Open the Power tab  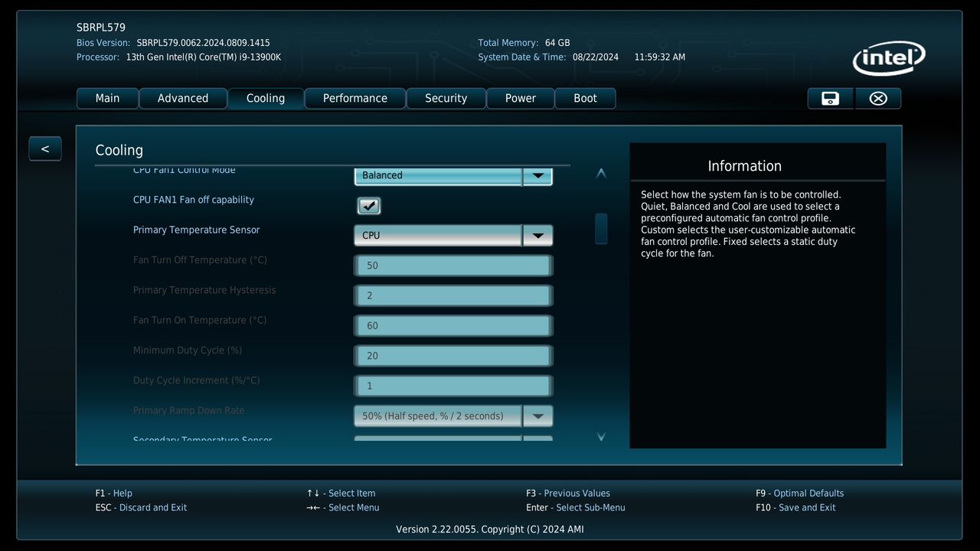[x=521, y=98]
